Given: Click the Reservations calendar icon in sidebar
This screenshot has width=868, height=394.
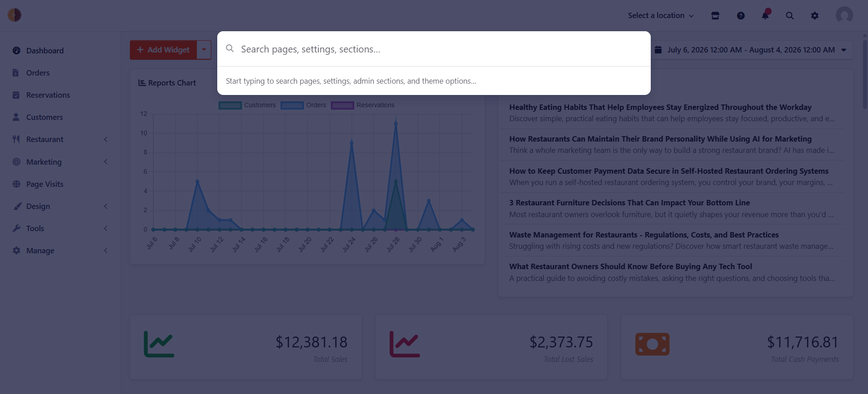Looking at the screenshot, I should (x=16, y=95).
